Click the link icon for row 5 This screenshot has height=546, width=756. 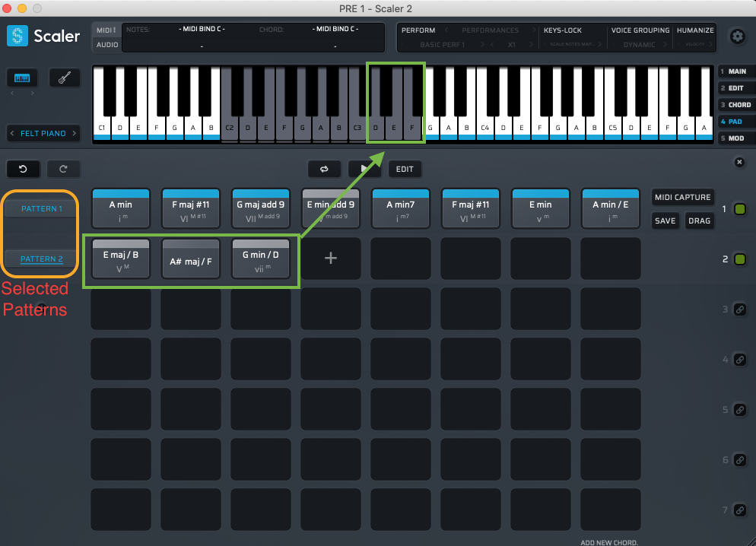(x=739, y=410)
